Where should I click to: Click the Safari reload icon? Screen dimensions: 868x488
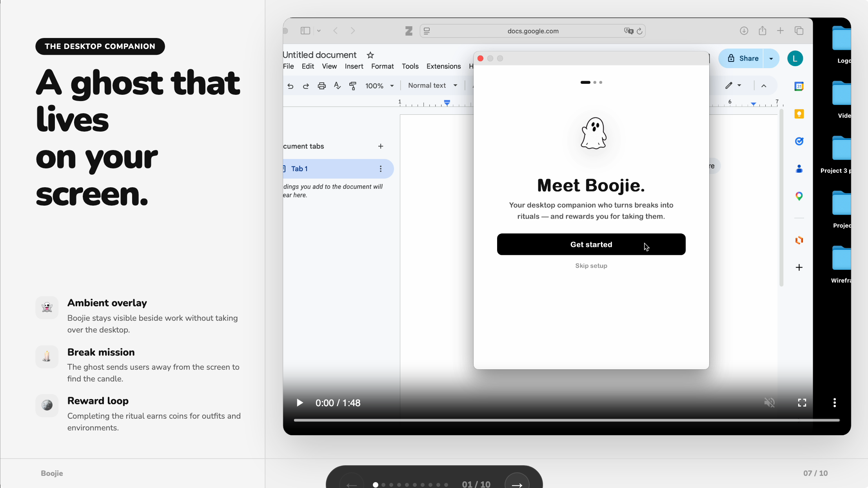point(639,31)
